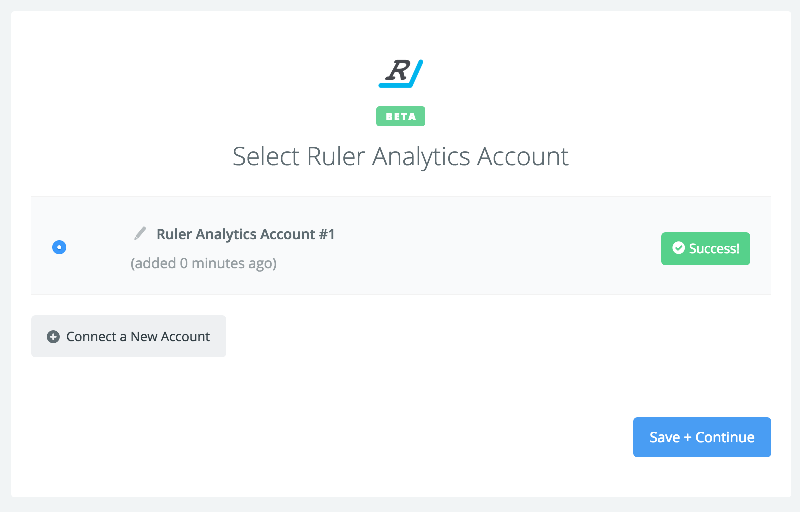Open the Connect a New Account button

[129, 336]
